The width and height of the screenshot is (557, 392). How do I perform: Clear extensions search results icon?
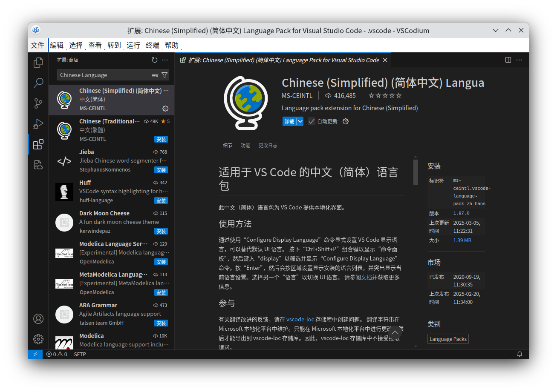point(155,75)
